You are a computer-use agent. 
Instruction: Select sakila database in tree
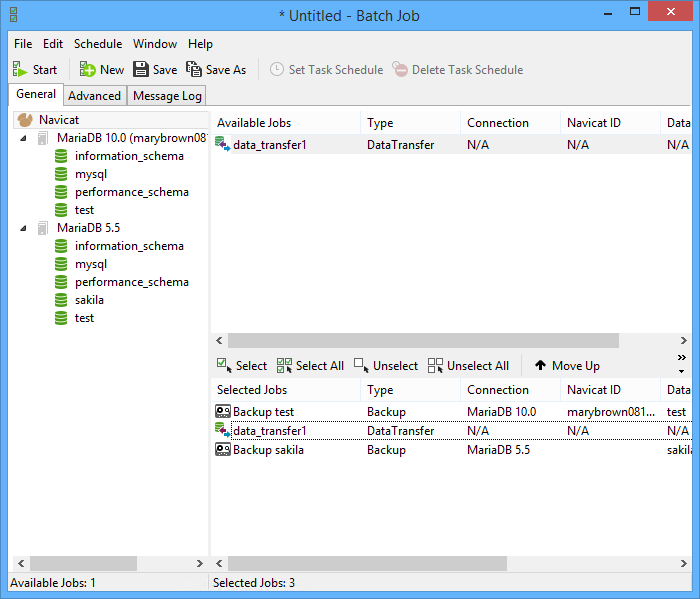pyautogui.click(x=89, y=300)
